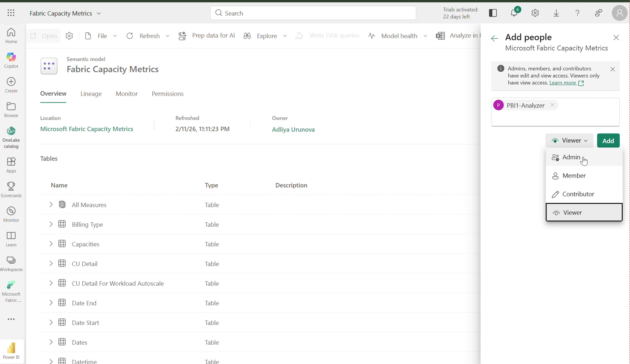This screenshot has height=364, width=630.
Task: Open Workspaces from the sidebar
Action: pos(11,264)
